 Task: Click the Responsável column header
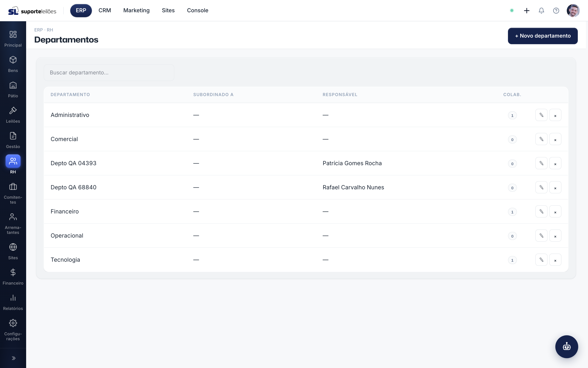click(x=340, y=94)
